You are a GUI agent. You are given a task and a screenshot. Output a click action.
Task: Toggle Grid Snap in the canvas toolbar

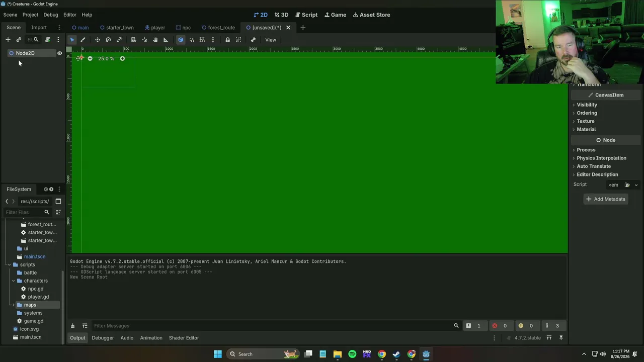202,40
